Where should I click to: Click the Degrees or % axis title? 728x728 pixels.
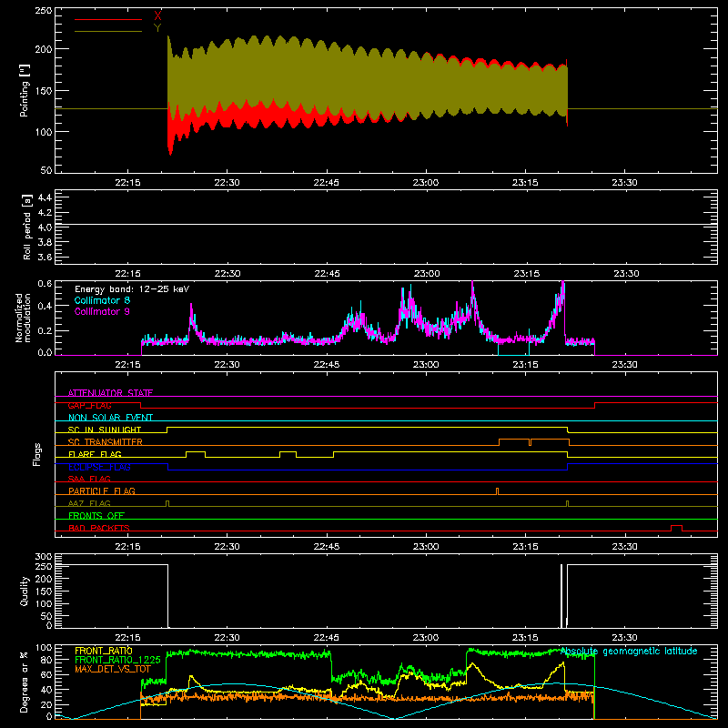(x=25, y=682)
